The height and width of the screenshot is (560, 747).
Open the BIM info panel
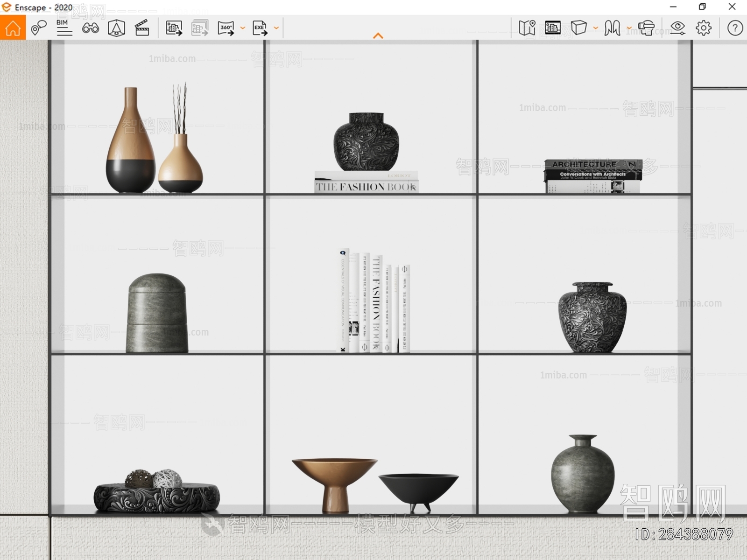64,28
